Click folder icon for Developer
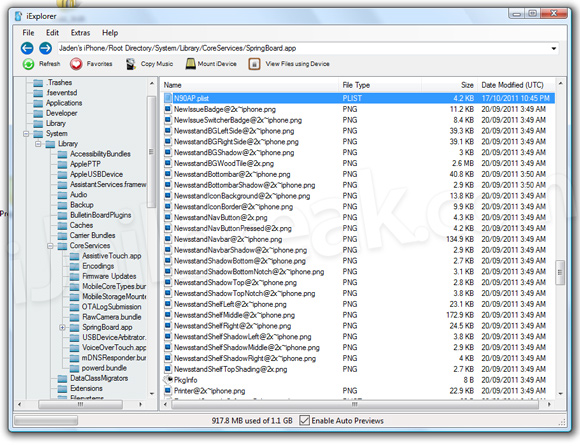The image size is (580, 446). (38, 114)
